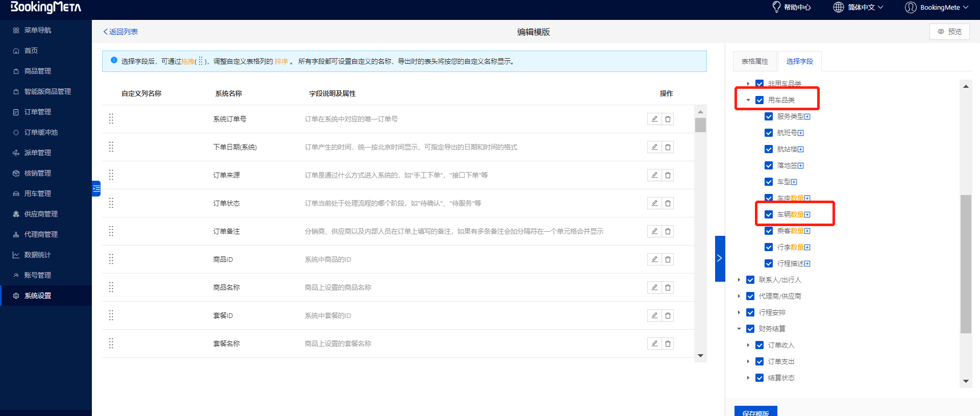Expand the 结算状态 tree node

748,378
